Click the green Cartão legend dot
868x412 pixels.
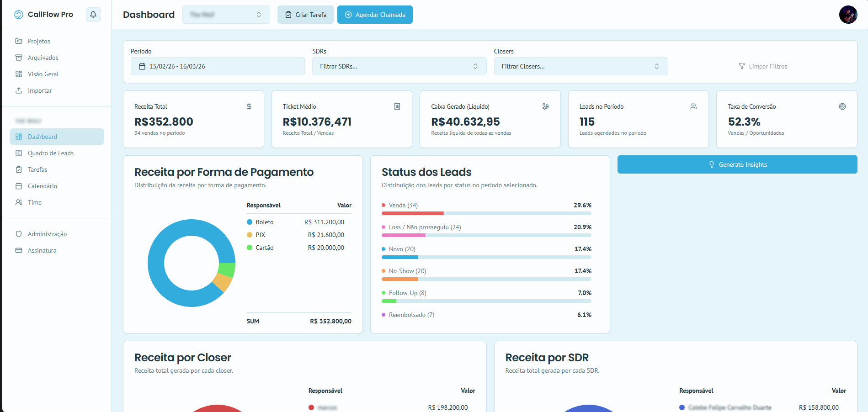[250, 248]
